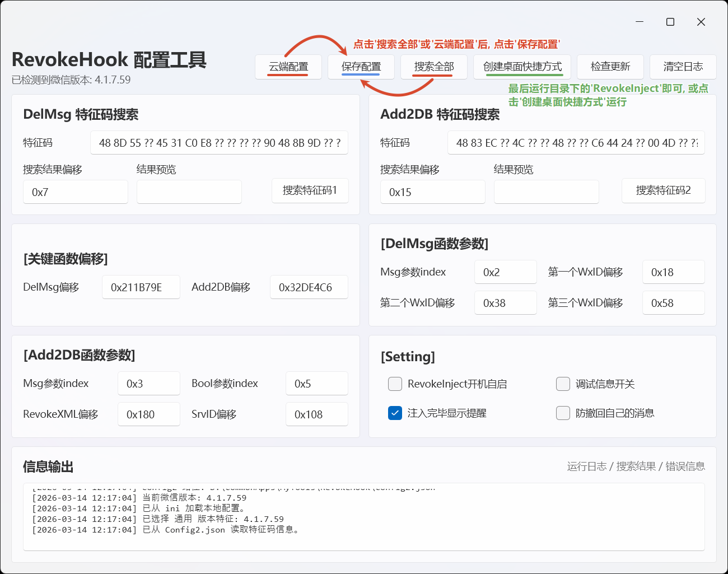Image resolution: width=728 pixels, height=574 pixels.
Task: Click Add2DB 搜索结果偏移 field 0x15
Action: 433,192
